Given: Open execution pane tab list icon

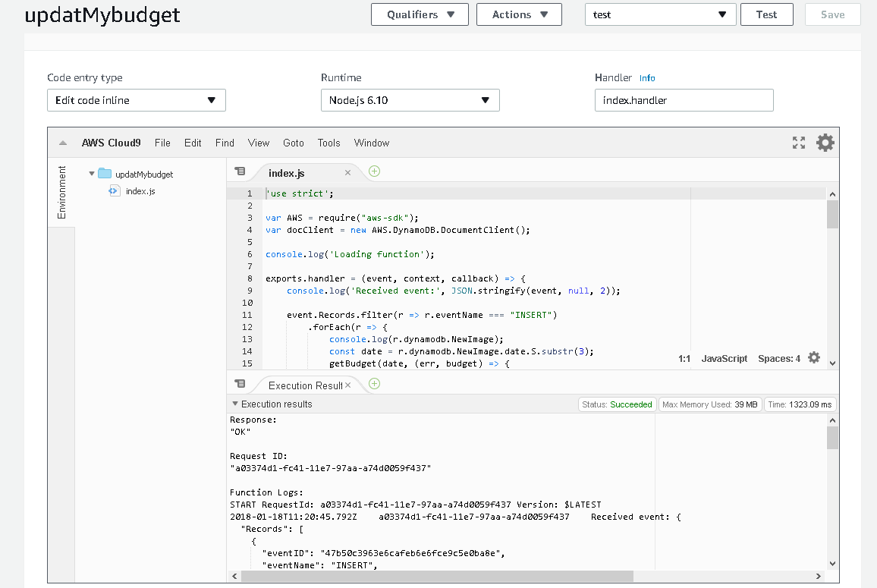Looking at the screenshot, I should click(x=240, y=383).
